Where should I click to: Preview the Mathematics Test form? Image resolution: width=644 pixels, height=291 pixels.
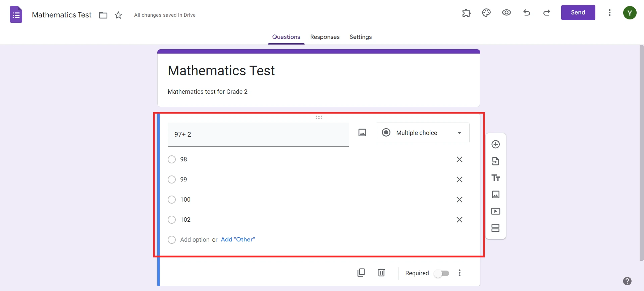(506, 13)
